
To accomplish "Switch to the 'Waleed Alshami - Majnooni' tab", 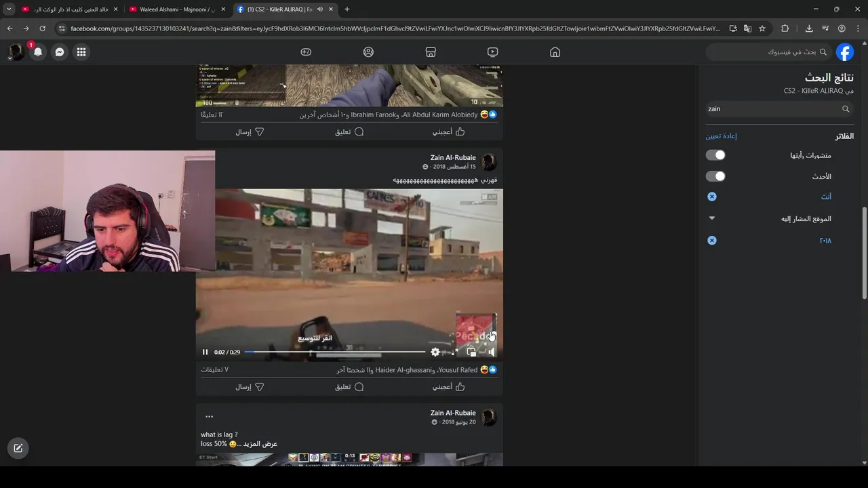I will 176,9.
